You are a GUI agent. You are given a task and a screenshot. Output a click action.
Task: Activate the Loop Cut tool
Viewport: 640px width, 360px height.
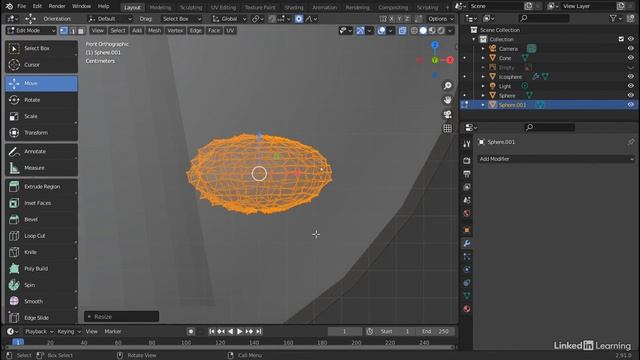coord(41,236)
